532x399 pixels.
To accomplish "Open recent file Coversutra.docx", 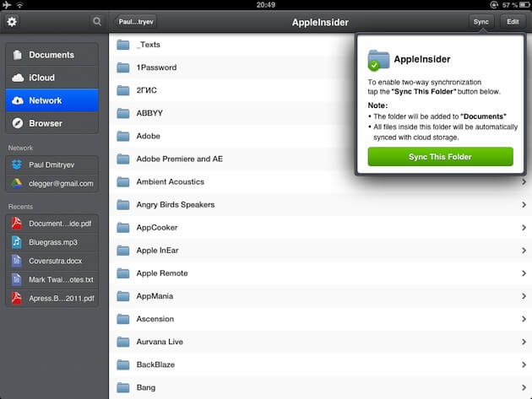I will coord(52,261).
